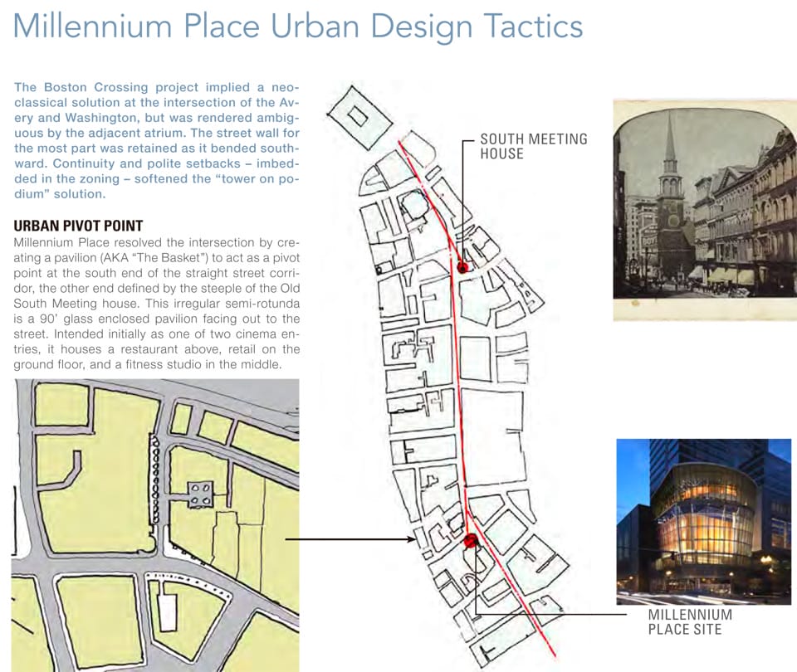This screenshot has height=672, width=797.
Task: Click the 'URBAN PIVOT POINT' heading
Action: click(x=78, y=226)
